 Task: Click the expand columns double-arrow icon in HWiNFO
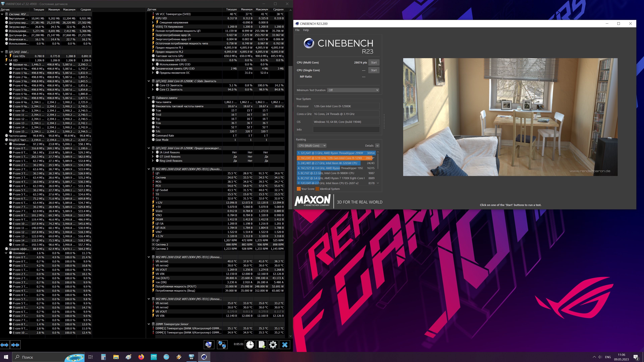point(5,345)
